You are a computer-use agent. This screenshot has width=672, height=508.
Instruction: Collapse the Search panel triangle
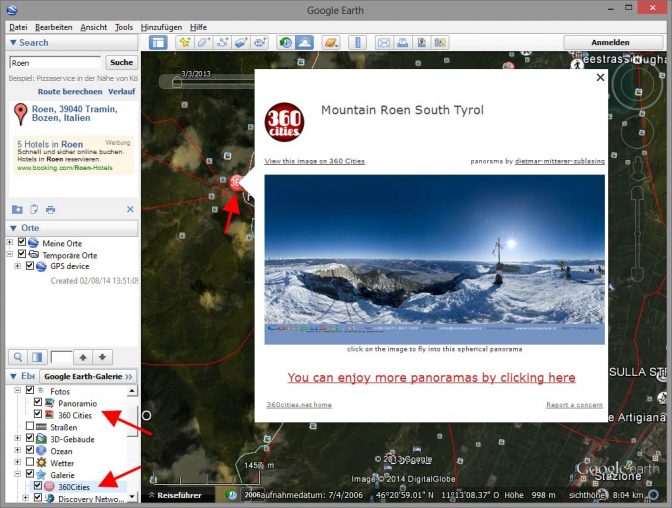[x=13, y=42]
